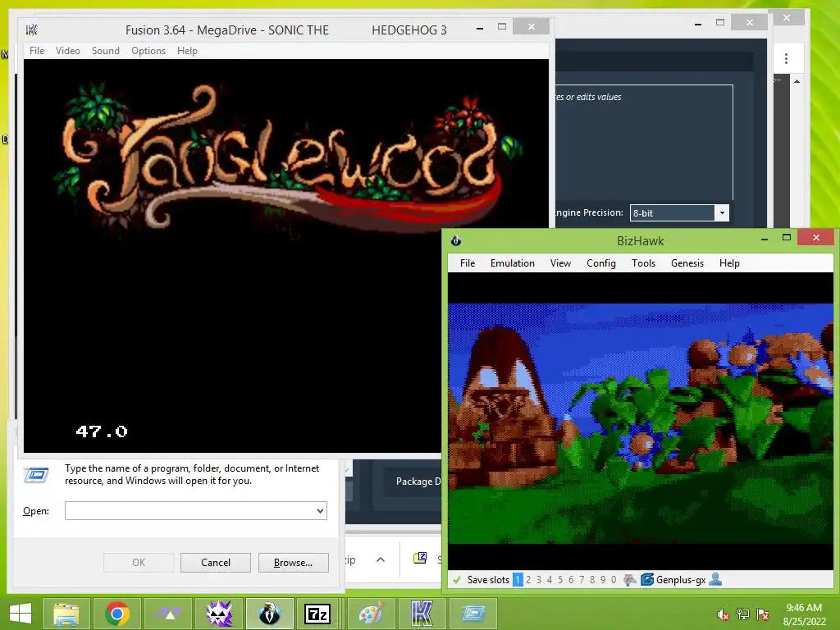Screen dimensions: 840x630
Task: Open Emulation menu in BizHawk
Action: coord(512,263)
